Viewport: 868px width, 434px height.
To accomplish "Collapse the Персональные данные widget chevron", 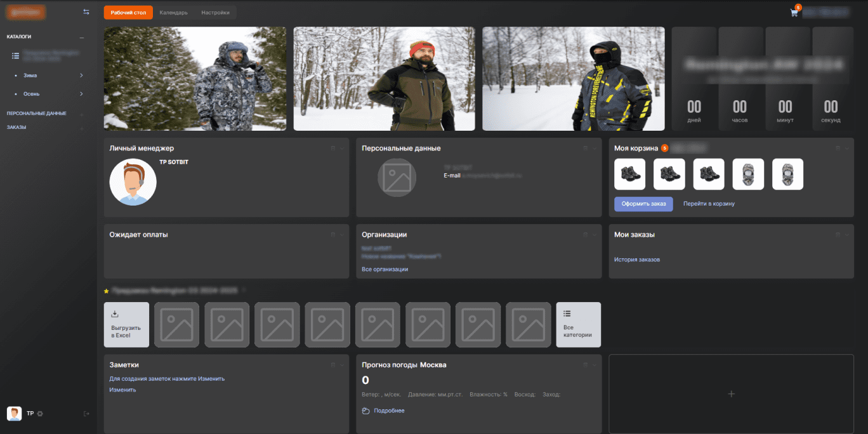I will [595, 148].
